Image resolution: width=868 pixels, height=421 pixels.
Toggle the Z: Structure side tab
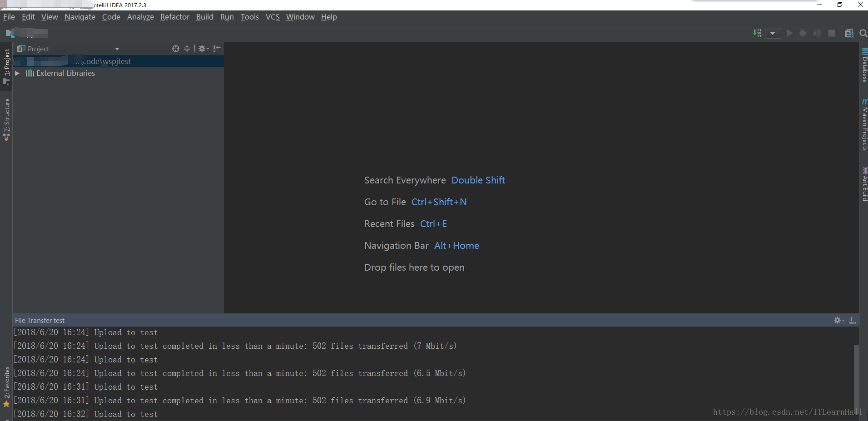tap(6, 119)
